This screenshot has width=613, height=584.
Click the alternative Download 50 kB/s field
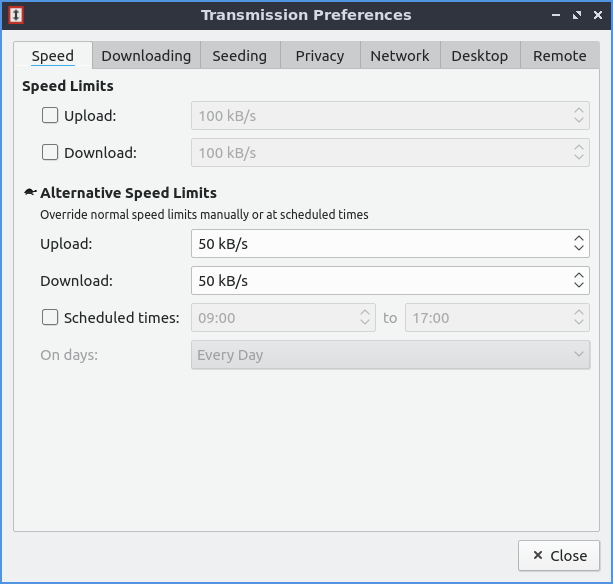[x=380, y=281]
